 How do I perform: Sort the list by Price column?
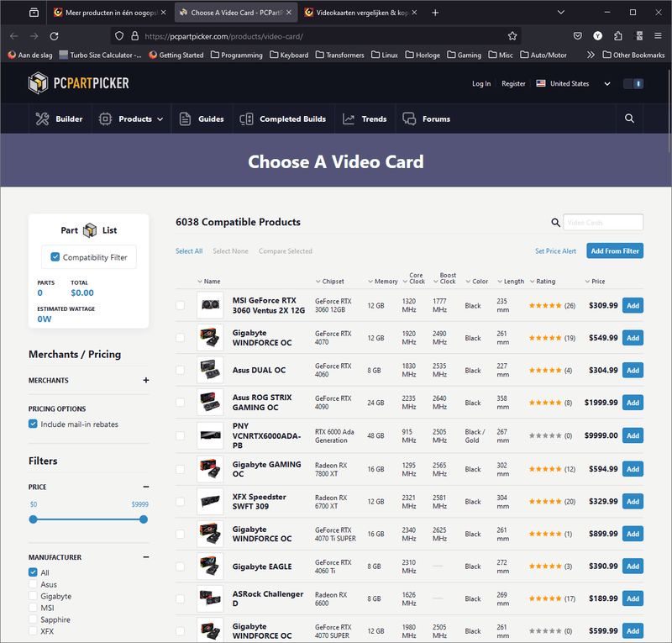click(x=595, y=282)
